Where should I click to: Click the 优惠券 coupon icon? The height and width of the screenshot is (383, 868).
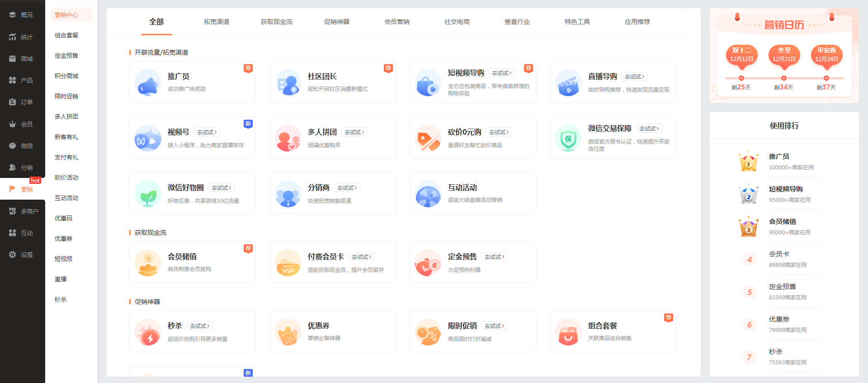coord(288,332)
